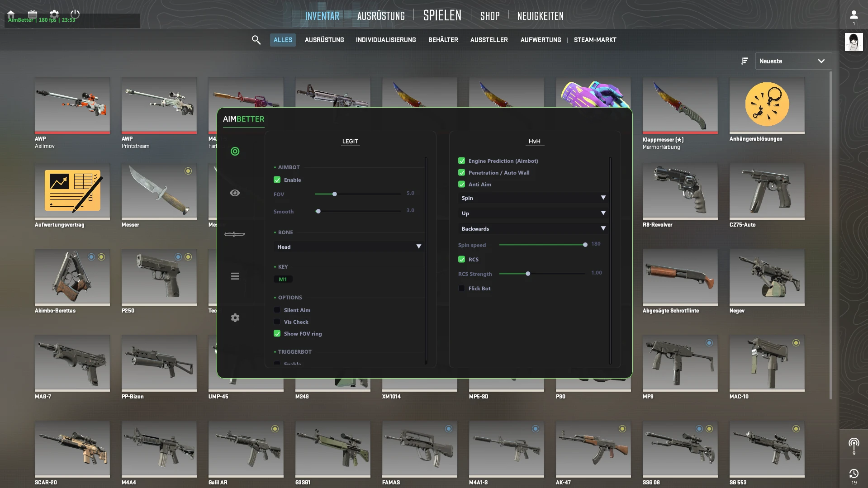The width and height of the screenshot is (868, 488).
Task: Open the Spielen tab
Action: point(442,15)
